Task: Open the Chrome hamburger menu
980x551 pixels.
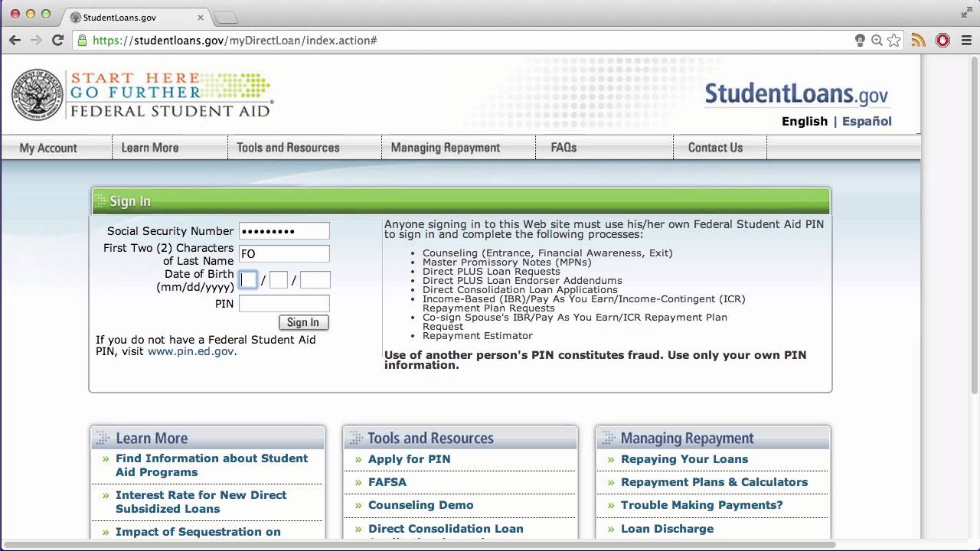Action: coord(965,41)
